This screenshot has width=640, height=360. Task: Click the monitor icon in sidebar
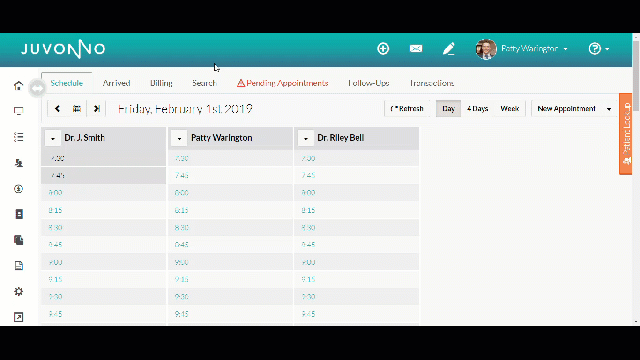click(18, 111)
